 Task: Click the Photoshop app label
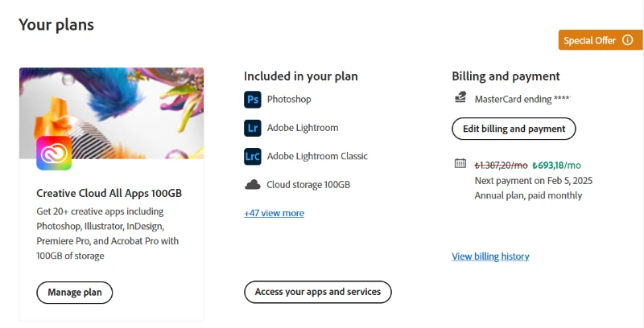[x=289, y=99]
